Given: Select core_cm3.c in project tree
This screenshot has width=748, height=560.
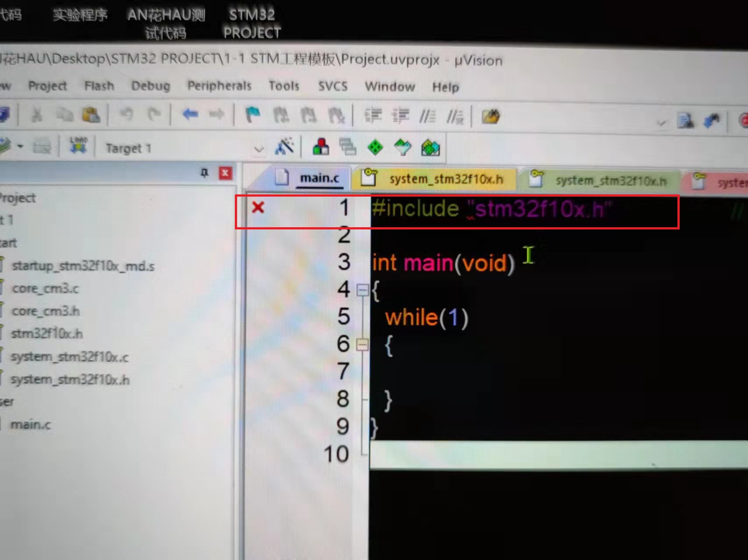Looking at the screenshot, I should tap(46, 289).
